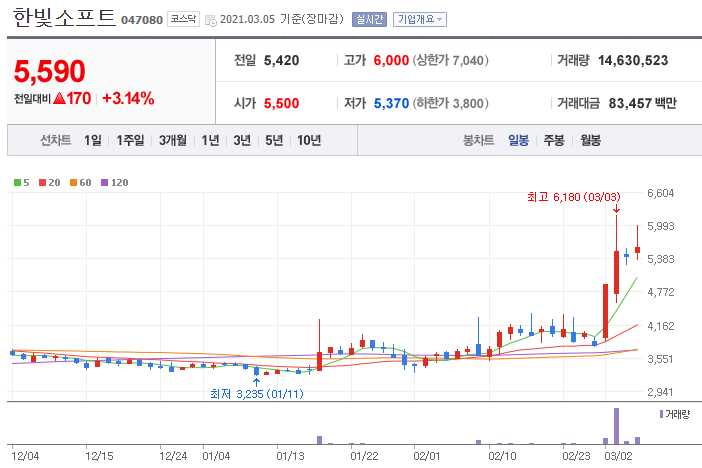Click the purple 120-day moving average swatch
The height and width of the screenshot is (468, 702).
click(x=104, y=183)
